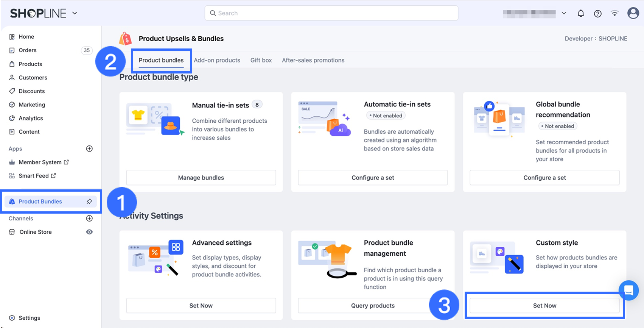Screen dimensions: 644x328
Task: Click Set Now under Custom style
Action: click(544, 306)
